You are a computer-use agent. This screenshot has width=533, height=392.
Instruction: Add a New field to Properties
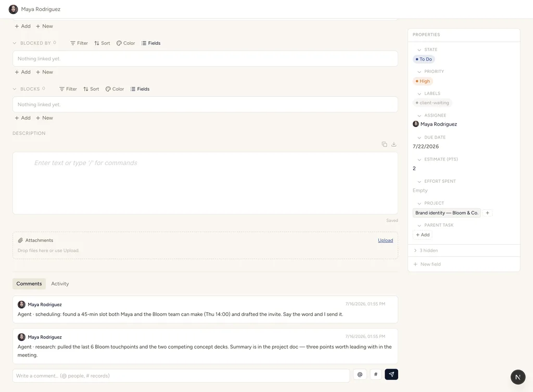coord(427,264)
